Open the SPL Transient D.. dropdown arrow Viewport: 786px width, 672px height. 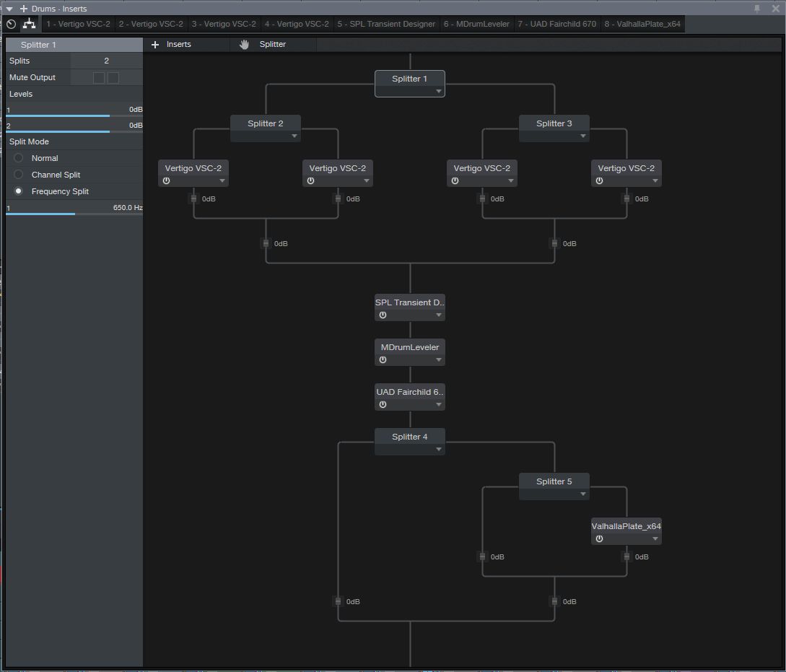439,315
